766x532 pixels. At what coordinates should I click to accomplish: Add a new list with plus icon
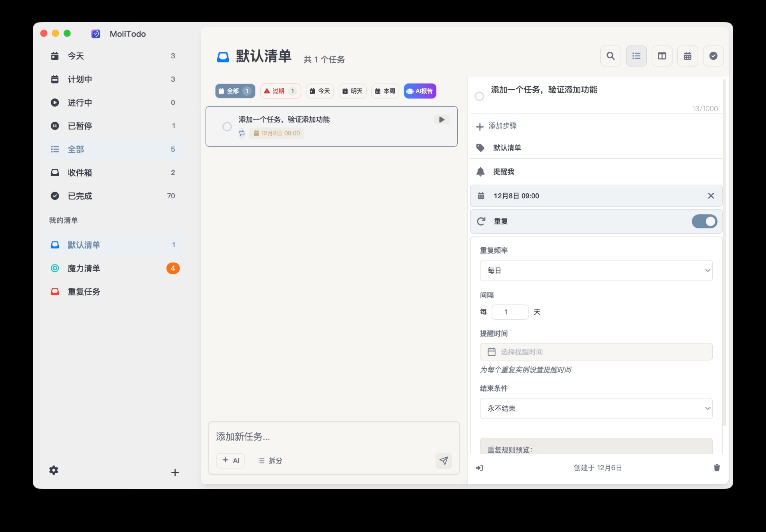tap(175, 472)
